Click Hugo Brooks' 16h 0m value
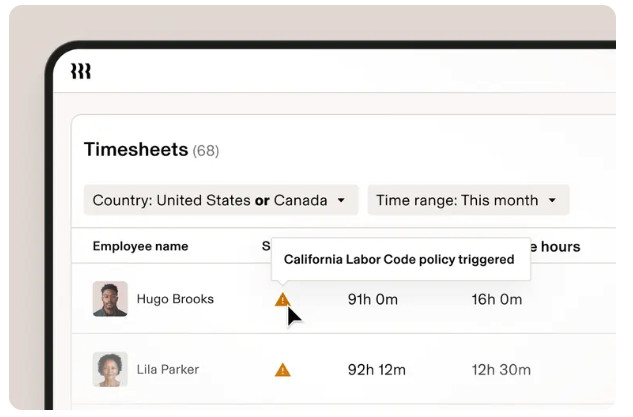The image size is (633, 417). 497,300
